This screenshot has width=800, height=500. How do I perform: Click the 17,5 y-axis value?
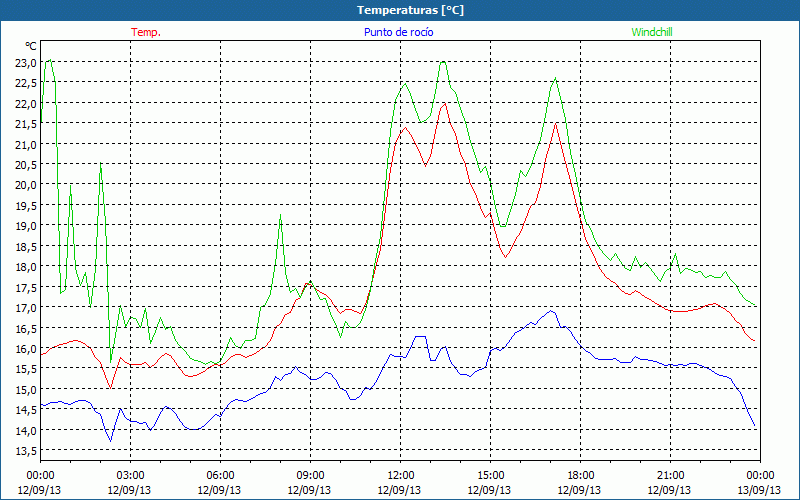click(x=28, y=287)
